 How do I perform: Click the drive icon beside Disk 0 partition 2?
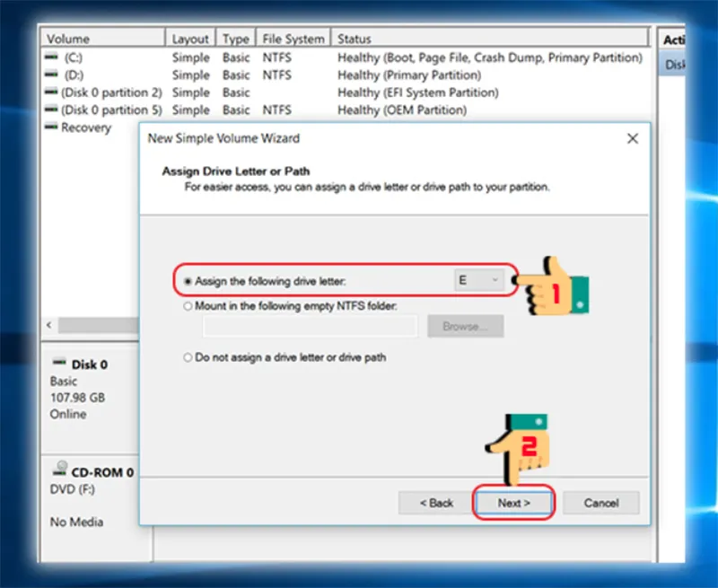coord(51,92)
